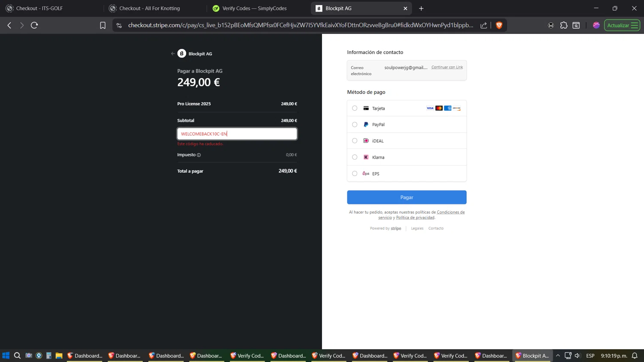The width and height of the screenshot is (644, 362).
Task: Open the Brave wallet icon
Action: 551,25
